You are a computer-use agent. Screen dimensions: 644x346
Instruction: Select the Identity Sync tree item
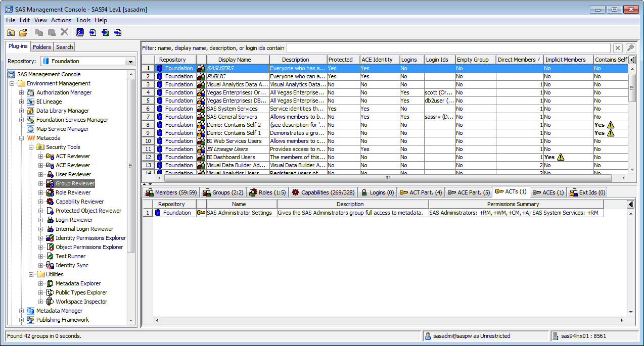point(72,265)
